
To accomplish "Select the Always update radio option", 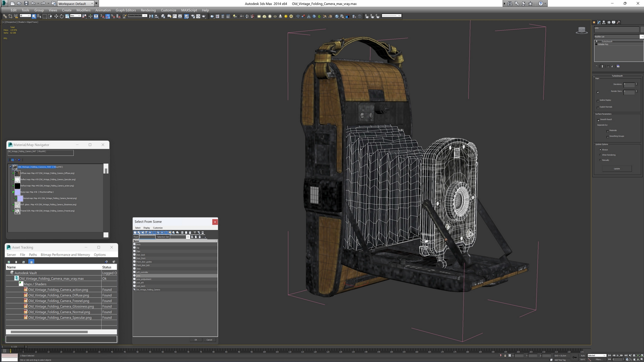I will (x=600, y=149).
